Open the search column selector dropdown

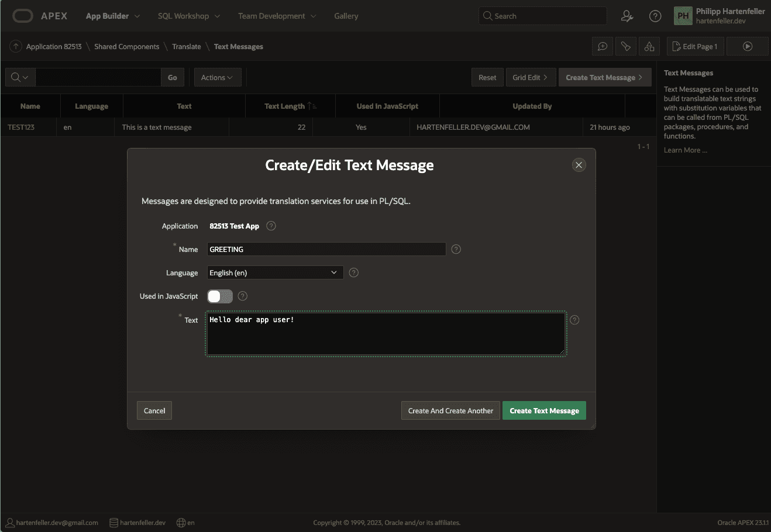(19, 77)
